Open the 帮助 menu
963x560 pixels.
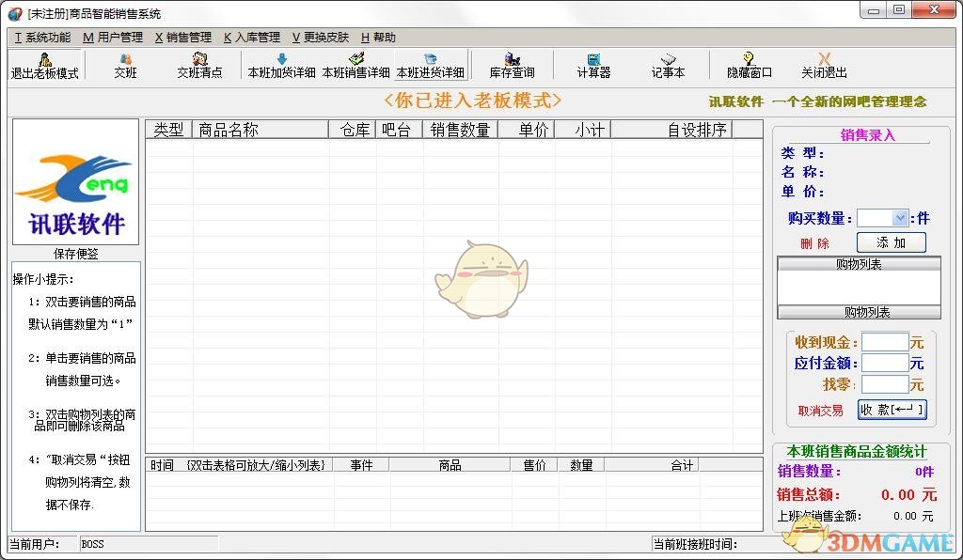point(378,38)
